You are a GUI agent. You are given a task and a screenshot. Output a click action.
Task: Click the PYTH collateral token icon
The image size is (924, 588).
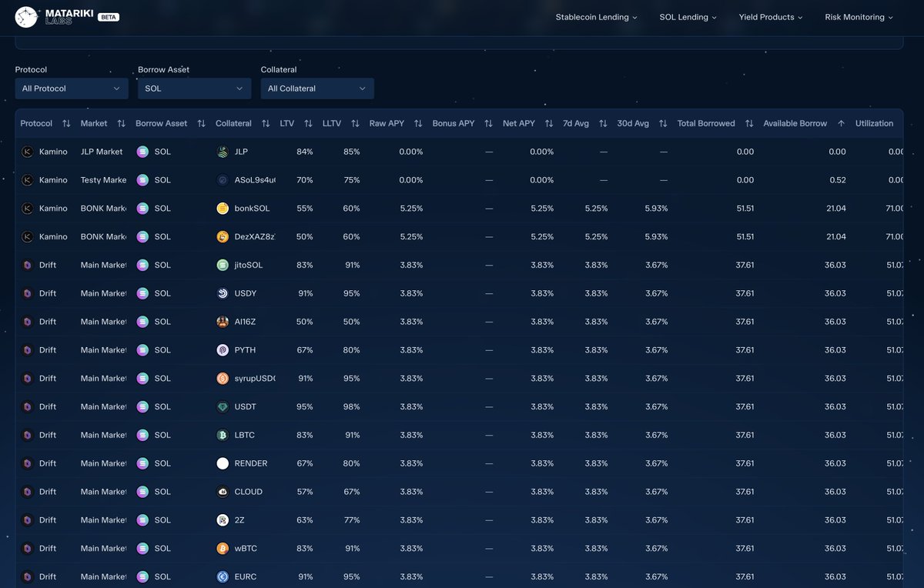(223, 350)
